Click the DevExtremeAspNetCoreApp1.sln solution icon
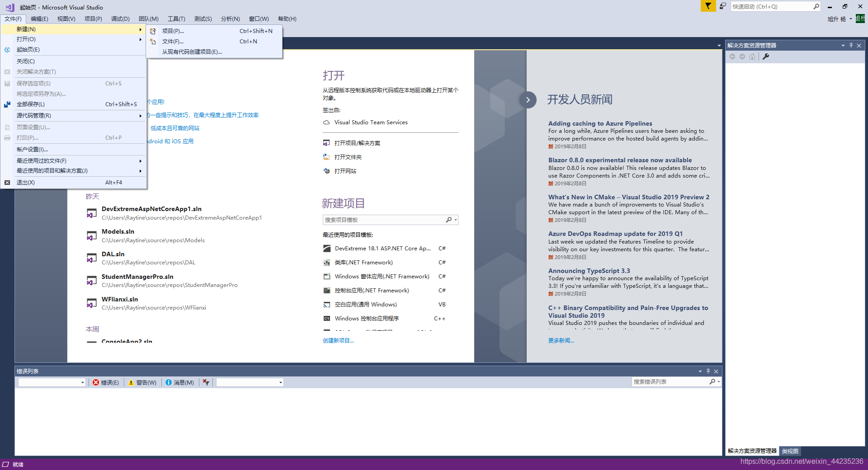Viewport: 868px width, 470px height. pyautogui.click(x=91, y=213)
